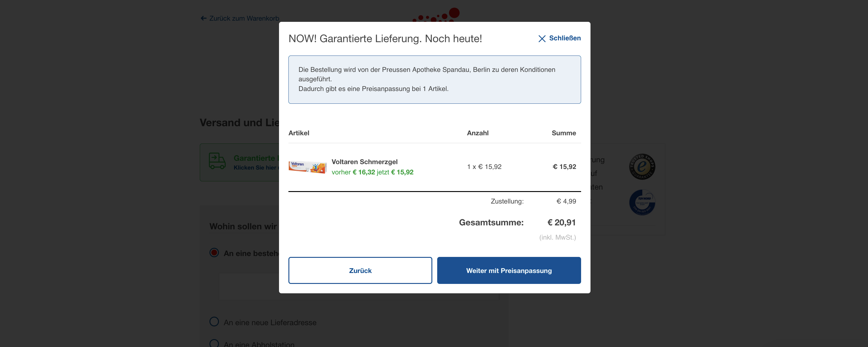Click the address box below the existing address option
Viewport: 868px width, 347px height.
pos(249,286)
